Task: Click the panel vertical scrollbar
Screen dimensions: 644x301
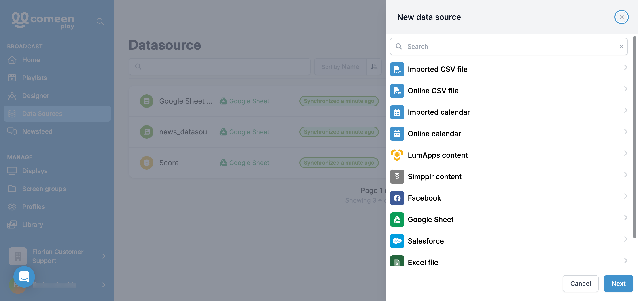Action: click(634, 137)
